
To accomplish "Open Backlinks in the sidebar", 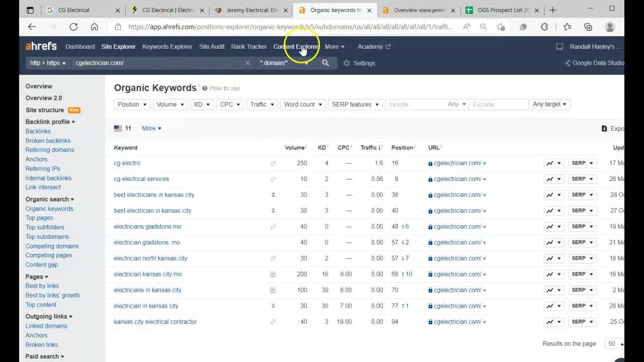I will (38, 131).
